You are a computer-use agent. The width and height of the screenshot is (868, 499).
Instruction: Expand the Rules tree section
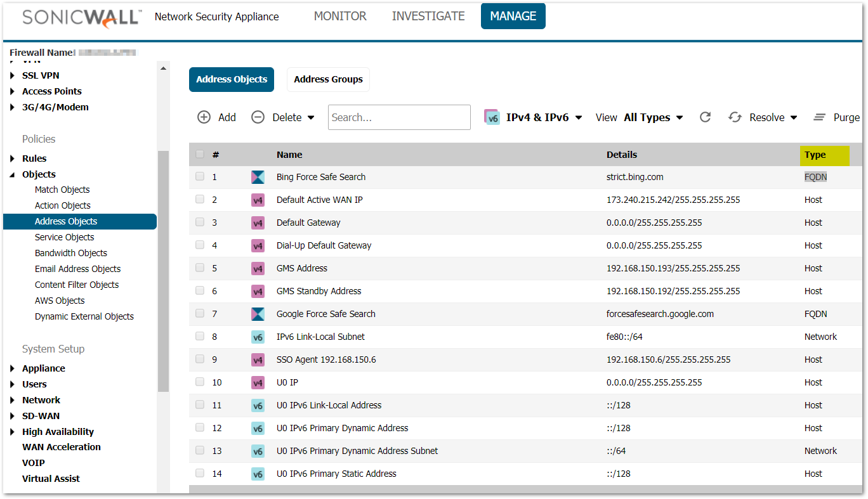[13, 159]
